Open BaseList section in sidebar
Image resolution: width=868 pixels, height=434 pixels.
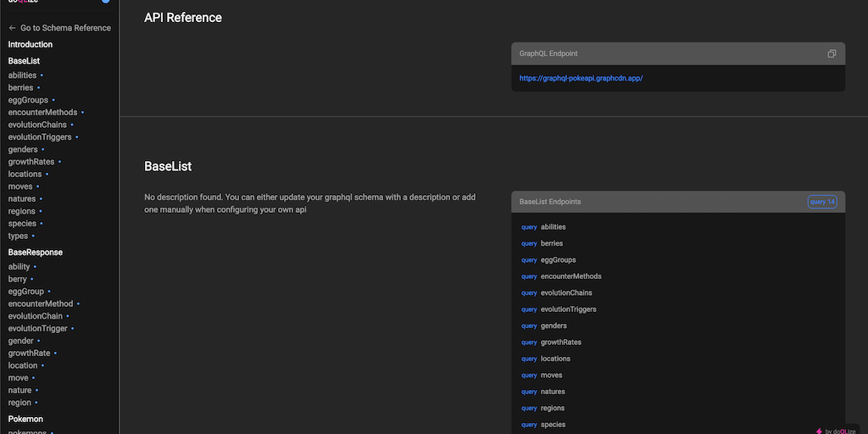click(x=24, y=61)
